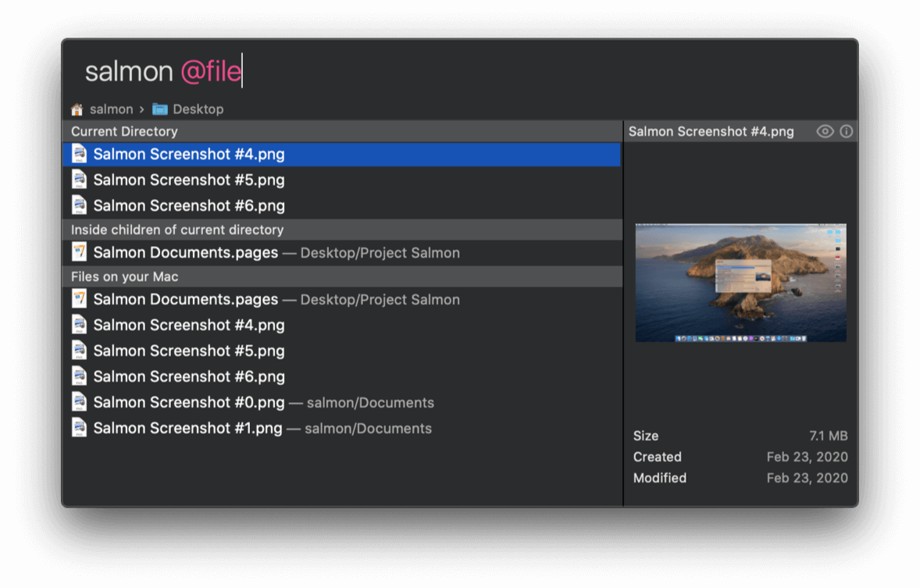The width and height of the screenshot is (920, 588).
Task: Click Pages icon in children of current directory
Action: (79, 252)
